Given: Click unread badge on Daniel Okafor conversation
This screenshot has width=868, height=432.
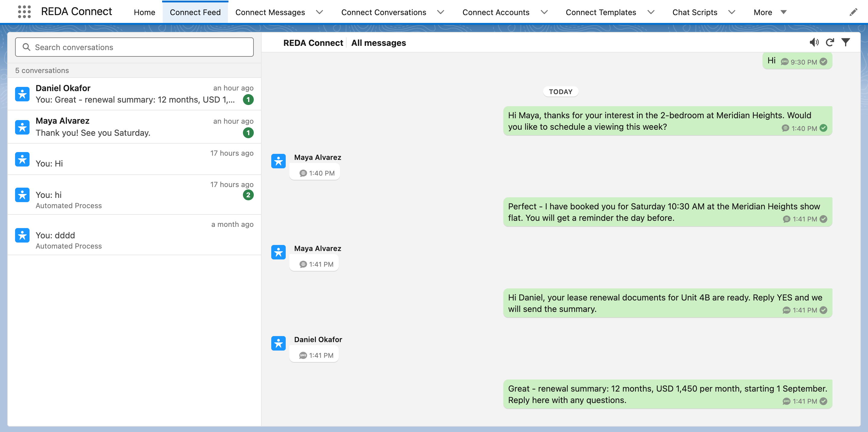Looking at the screenshot, I should point(248,100).
